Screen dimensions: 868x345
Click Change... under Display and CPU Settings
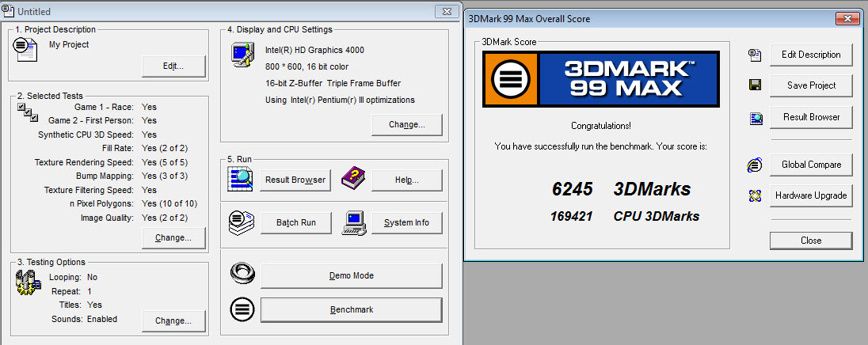pyautogui.click(x=407, y=125)
